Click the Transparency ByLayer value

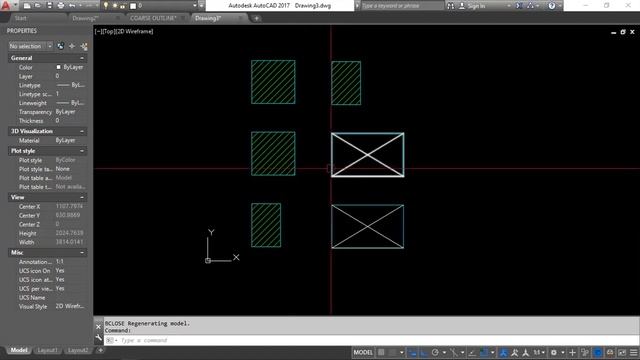[66, 111]
